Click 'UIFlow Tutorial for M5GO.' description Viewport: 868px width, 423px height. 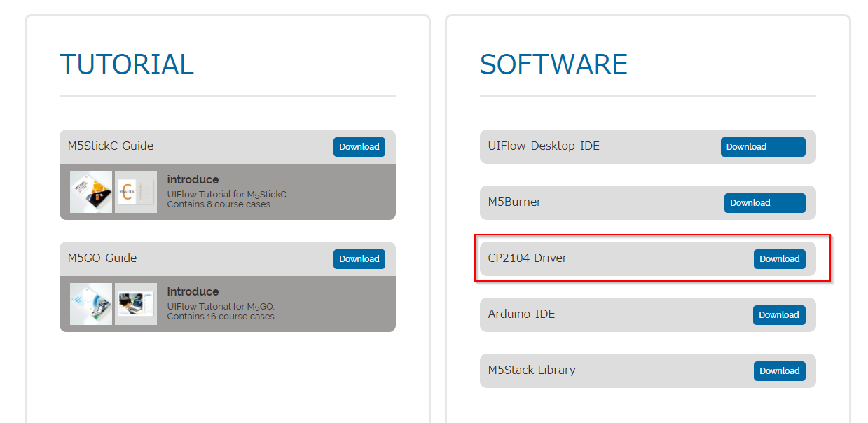[x=221, y=307]
